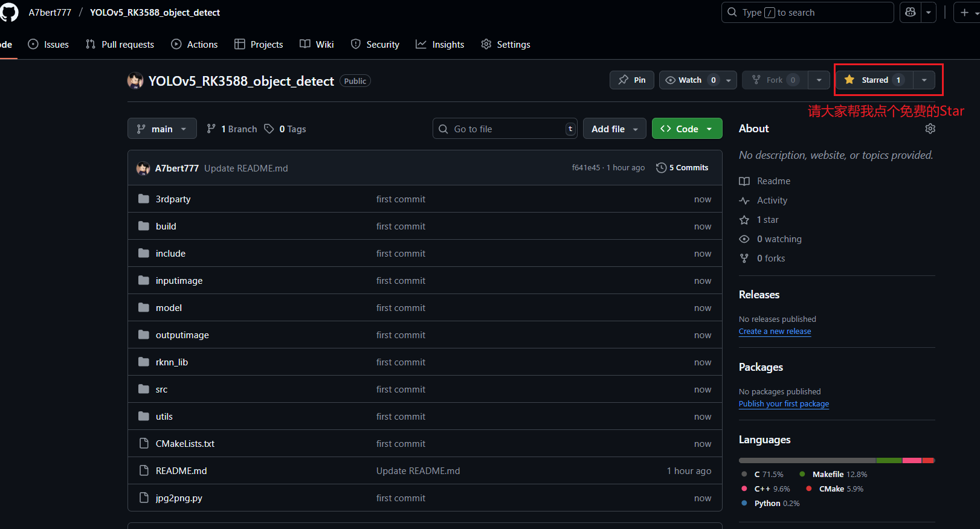
Task: Switch to the Actions tab
Action: point(194,44)
